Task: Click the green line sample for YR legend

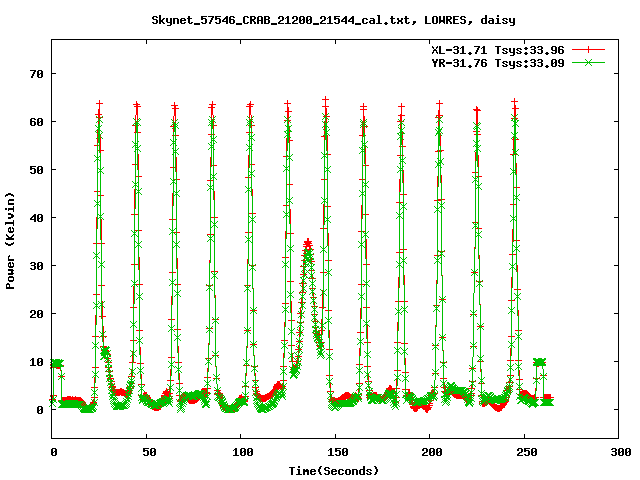Action: pos(588,62)
